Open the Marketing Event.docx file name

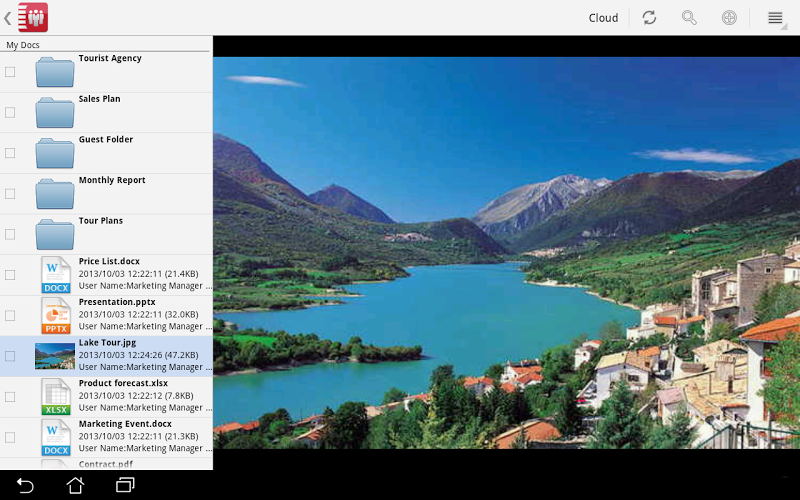tap(125, 423)
